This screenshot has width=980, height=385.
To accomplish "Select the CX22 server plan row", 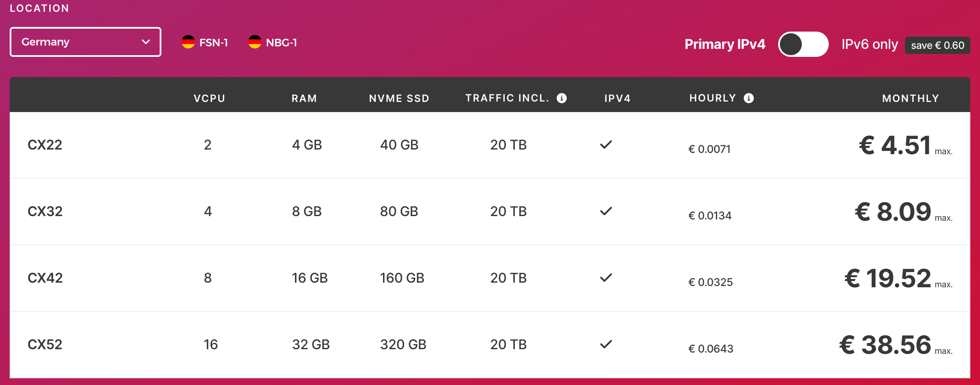I will click(x=45, y=145).
